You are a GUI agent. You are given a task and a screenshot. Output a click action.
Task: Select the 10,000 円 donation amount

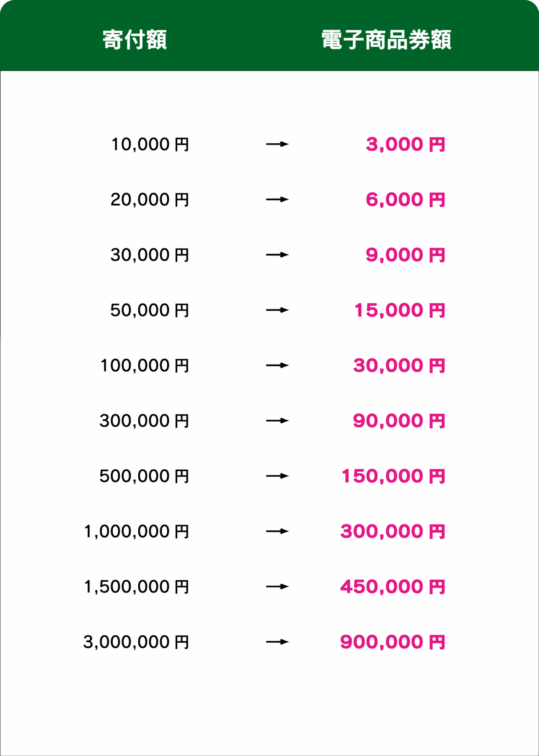click(150, 145)
